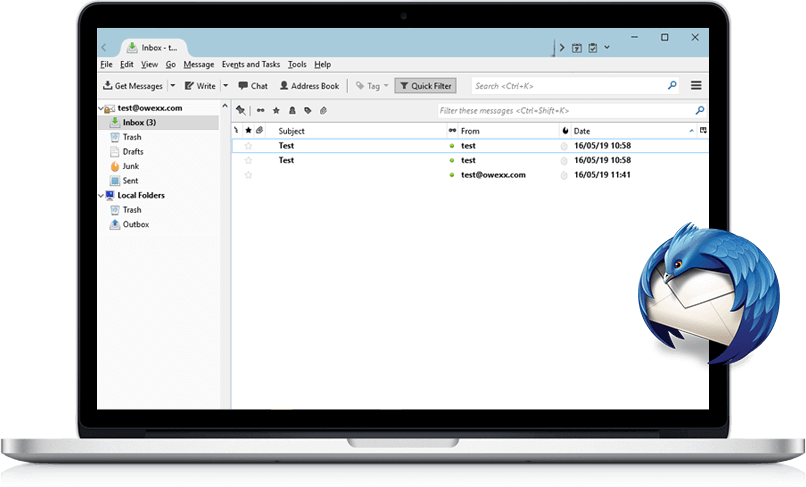
Task: Toggle the attachment filter icon
Action: 323,111
